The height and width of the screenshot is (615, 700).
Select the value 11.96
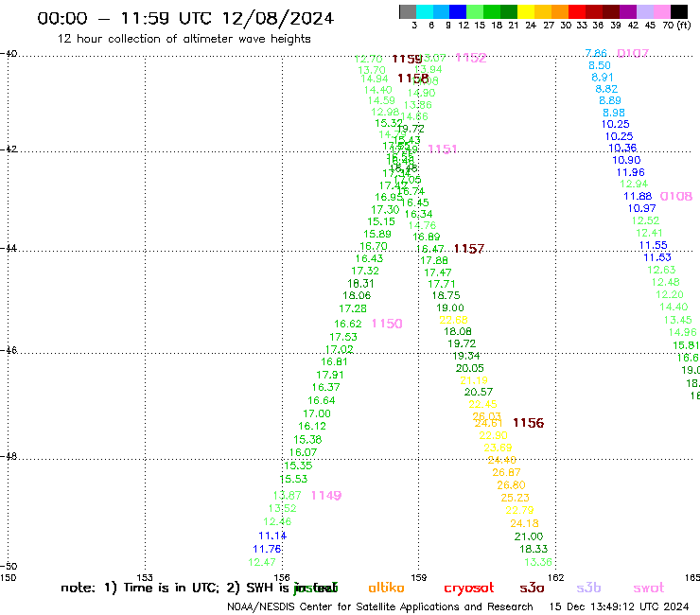pos(630,172)
